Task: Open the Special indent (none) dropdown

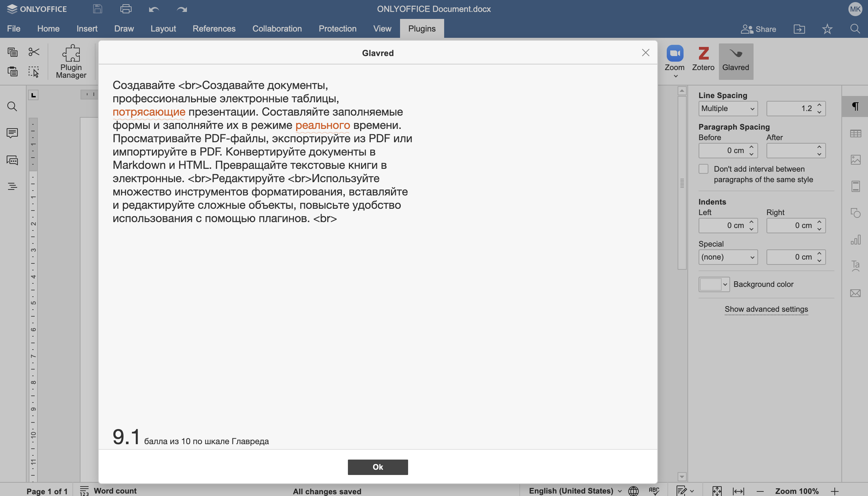Action: coord(728,257)
